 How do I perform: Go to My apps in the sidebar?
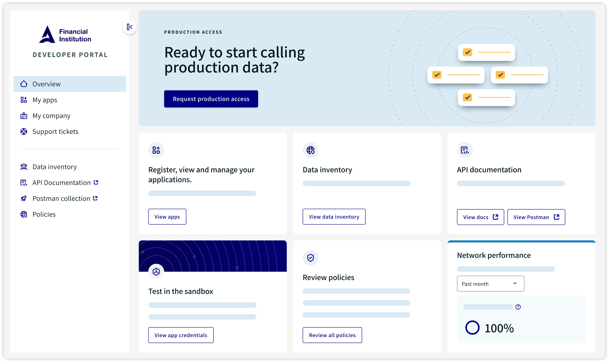70,100
